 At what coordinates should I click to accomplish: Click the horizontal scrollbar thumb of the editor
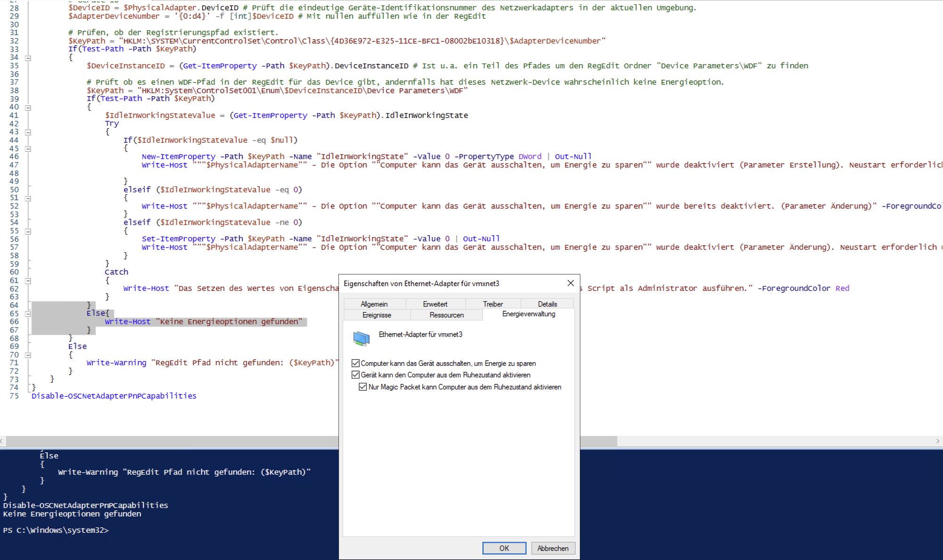pyautogui.click(x=311, y=441)
